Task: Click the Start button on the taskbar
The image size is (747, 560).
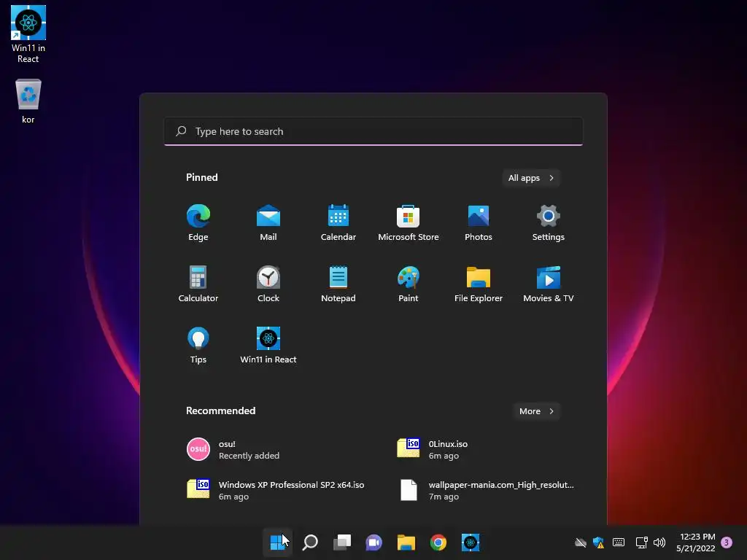Action: 278,542
